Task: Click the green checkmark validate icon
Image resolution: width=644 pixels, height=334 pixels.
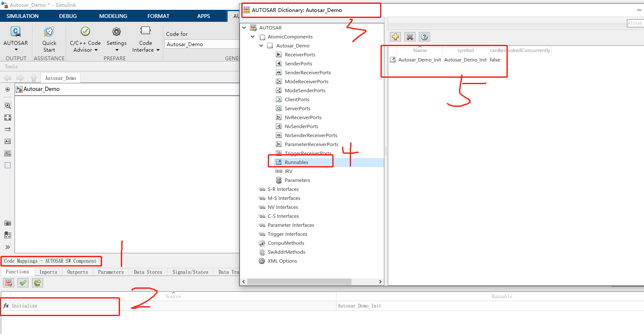Action: 23,283
